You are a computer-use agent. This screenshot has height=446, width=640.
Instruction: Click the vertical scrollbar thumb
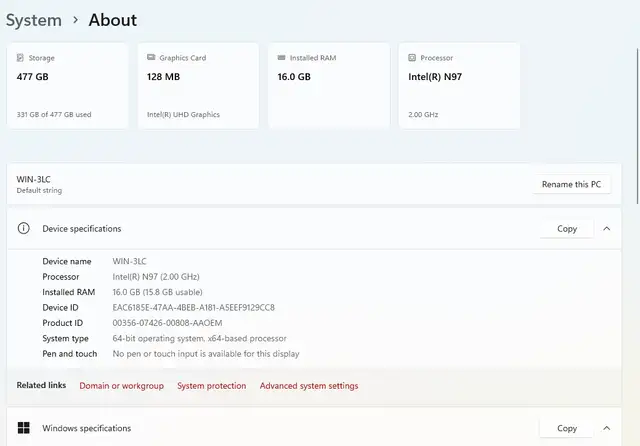[637, 126]
